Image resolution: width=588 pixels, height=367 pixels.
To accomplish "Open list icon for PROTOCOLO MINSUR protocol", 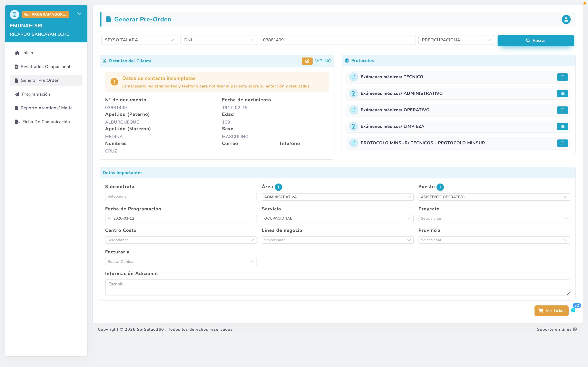I will (562, 143).
